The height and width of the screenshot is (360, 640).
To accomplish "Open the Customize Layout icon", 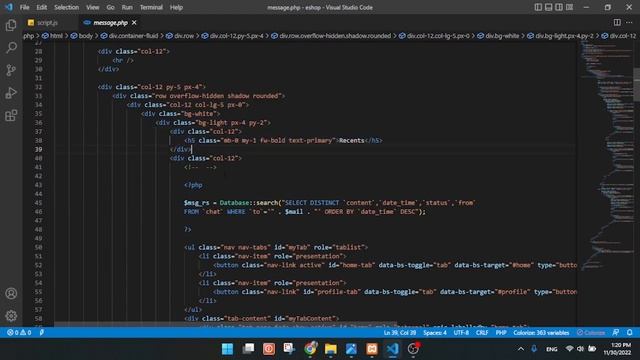I will 569,7.
